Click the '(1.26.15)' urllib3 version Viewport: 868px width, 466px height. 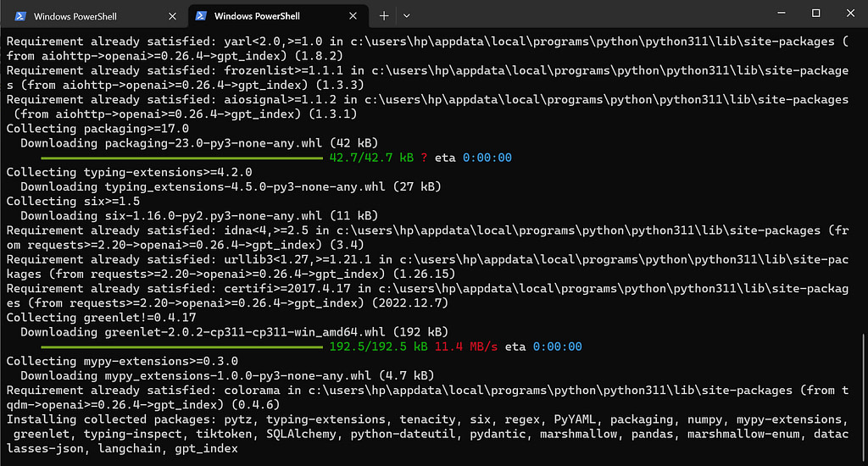424,274
